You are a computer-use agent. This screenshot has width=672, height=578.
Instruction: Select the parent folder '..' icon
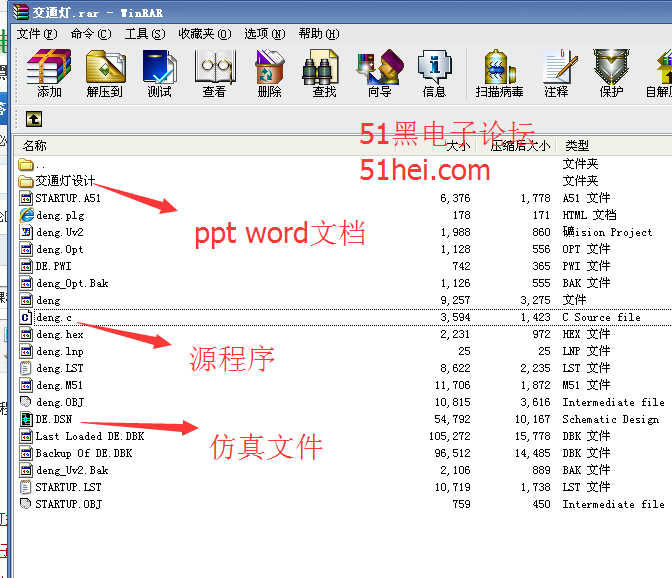coord(26,165)
